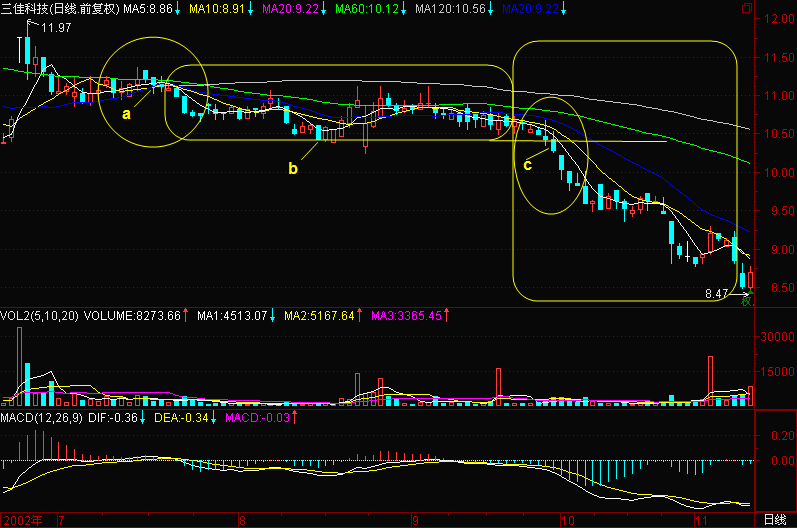The image size is (797, 528).
Task: Click the VOLUME red up arrow indicator
Action: click(x=186, y=316)
